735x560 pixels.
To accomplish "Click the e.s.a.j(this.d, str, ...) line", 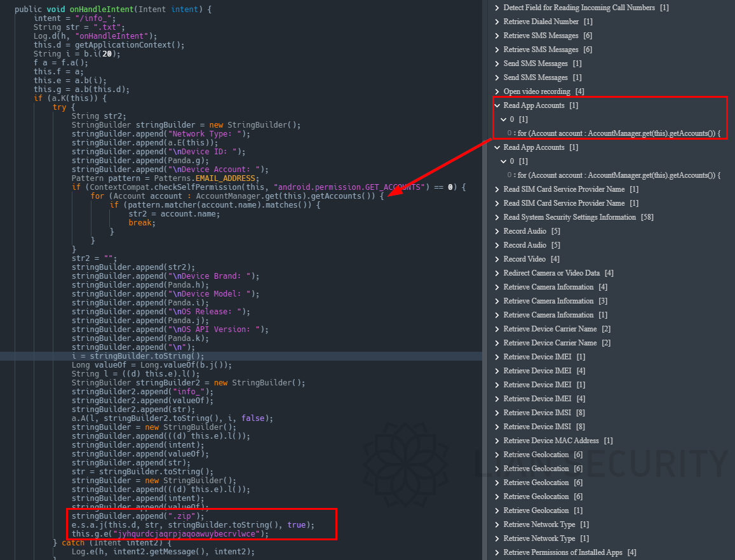I will coord(193,525).
